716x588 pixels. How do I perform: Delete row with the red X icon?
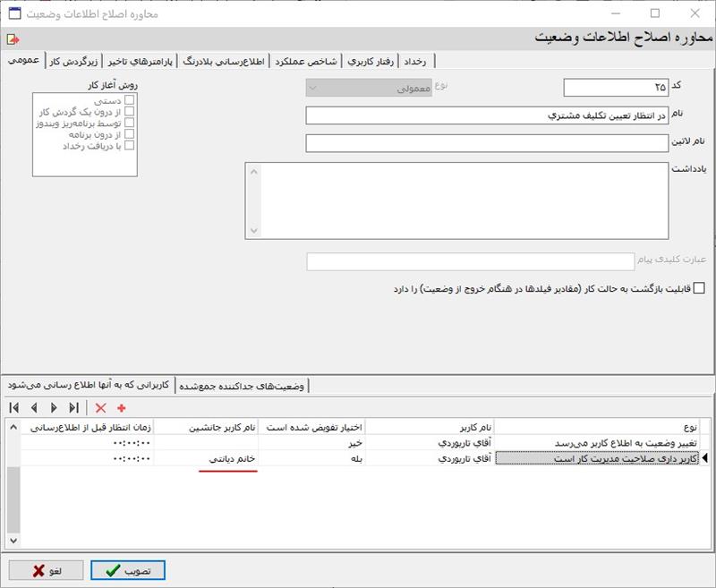(x=100, y=407)
